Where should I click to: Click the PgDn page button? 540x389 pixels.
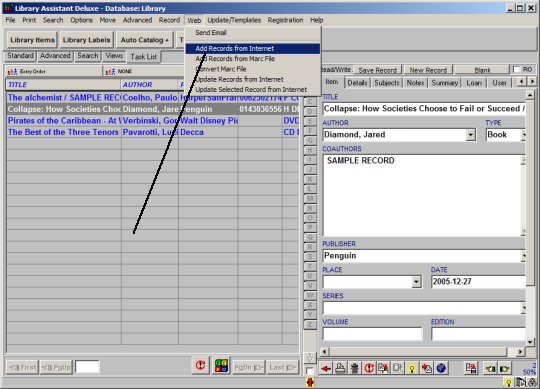[x=248, y=367]
